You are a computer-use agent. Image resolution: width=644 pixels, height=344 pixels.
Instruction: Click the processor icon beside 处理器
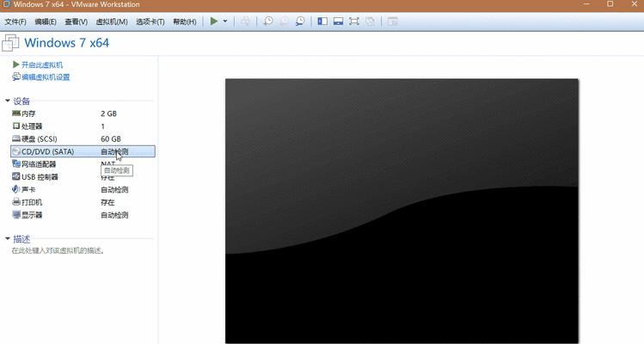[x=16, y=126]
